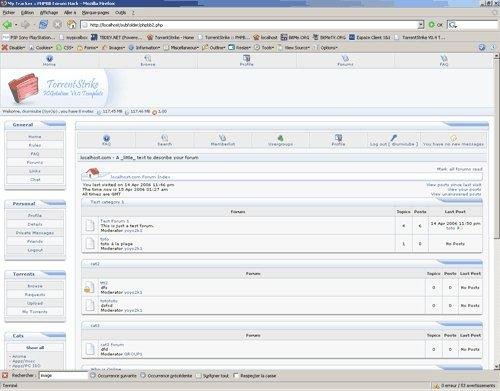Toggle the Respecter la casse checkbox
500x391 pixels.
click(x=236, y=376)
